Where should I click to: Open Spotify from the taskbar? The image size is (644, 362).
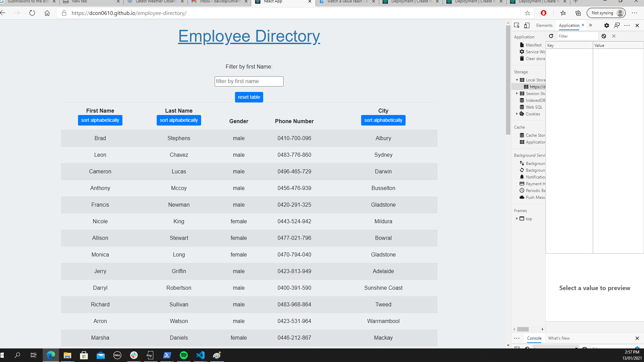183,355
